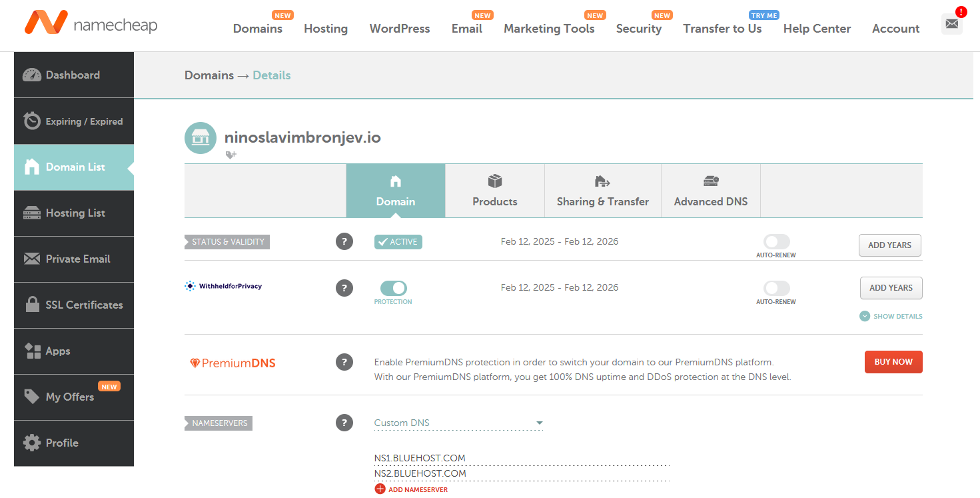Image resolution: width=980 pixels, height=498 pixels.
Task: Open the WordPress top navigation menu
Action: tap(400, 29)
